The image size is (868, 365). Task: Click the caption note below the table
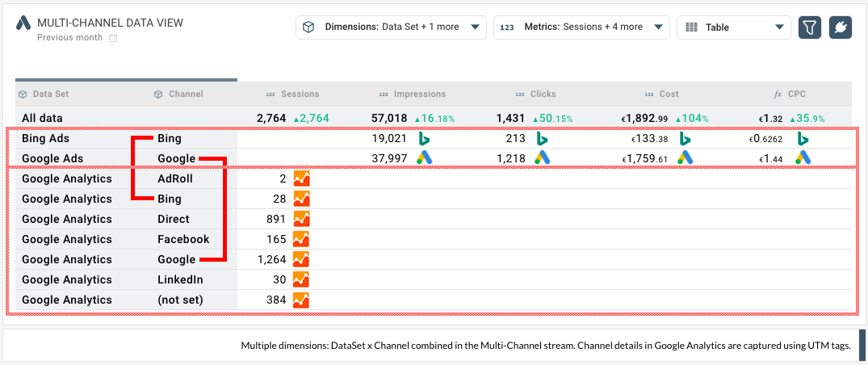(x=546, y=346)
